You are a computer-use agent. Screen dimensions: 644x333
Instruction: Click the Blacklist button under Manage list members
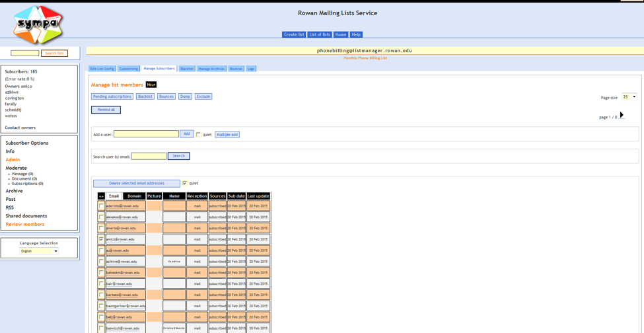(145, 96)
